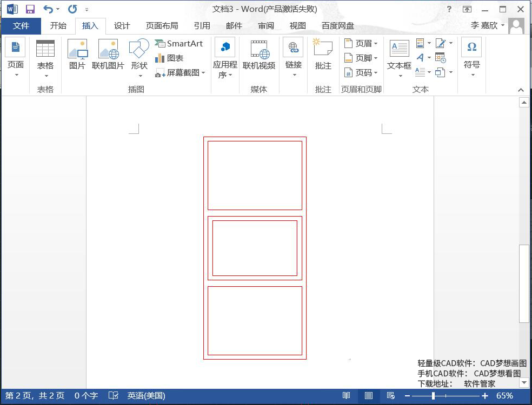Switch to Web Layout view
The width and height of the screenshot is (532, 405).
coord(390,395)
